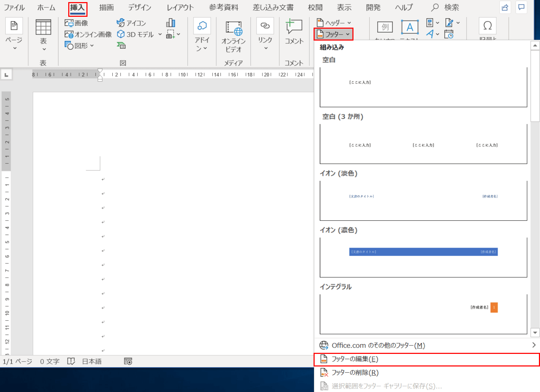Open the ファイル tab

[14, 7]
